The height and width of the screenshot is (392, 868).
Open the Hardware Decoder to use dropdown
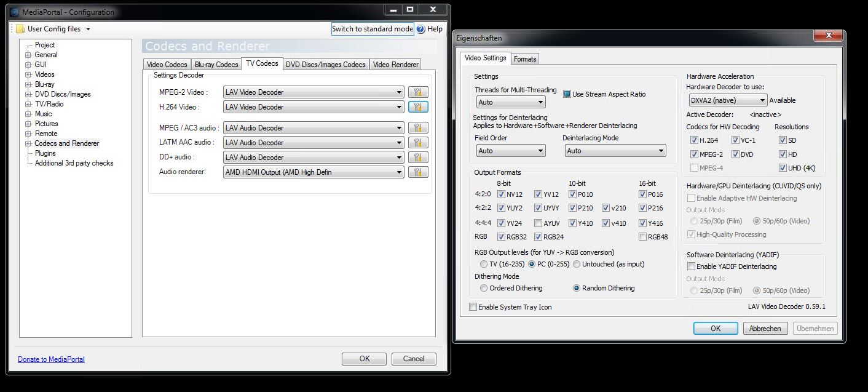(727, 100)
